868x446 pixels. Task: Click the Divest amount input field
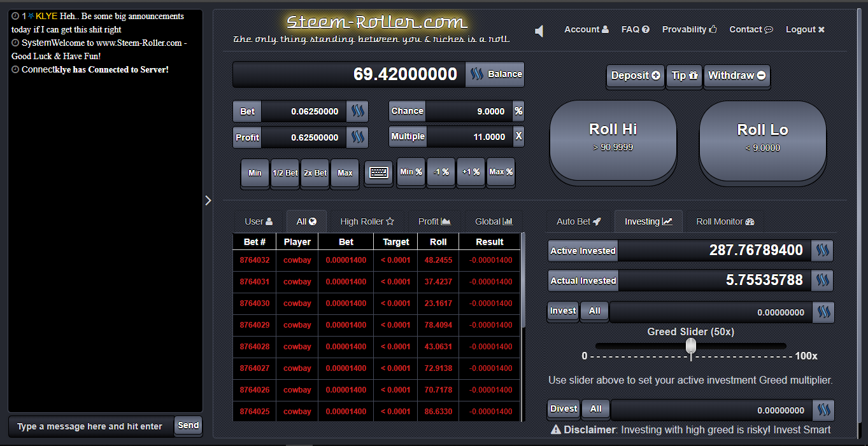(711, 410)
